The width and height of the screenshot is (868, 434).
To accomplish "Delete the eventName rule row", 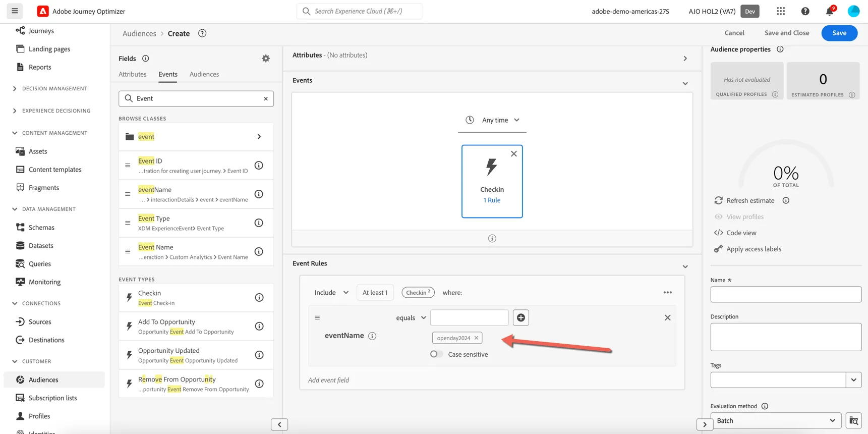I will coord(667,317).
